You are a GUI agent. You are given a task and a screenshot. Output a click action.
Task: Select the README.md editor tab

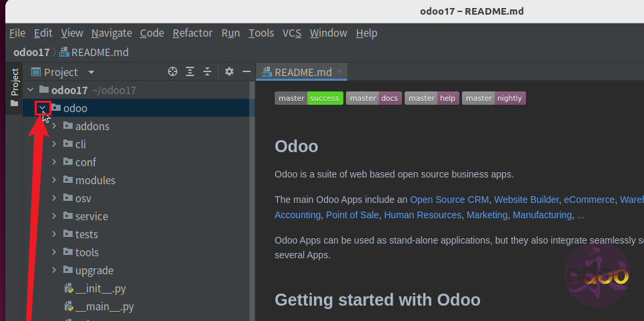301,72
